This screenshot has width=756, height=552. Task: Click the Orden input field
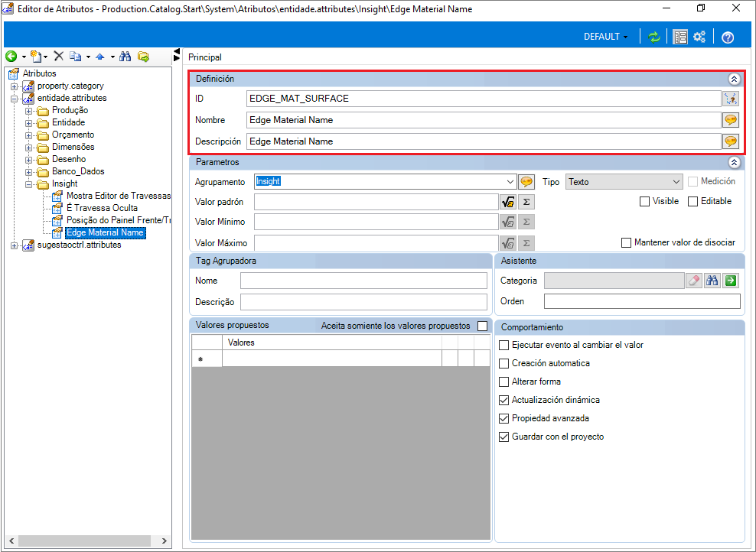point(642,301)
